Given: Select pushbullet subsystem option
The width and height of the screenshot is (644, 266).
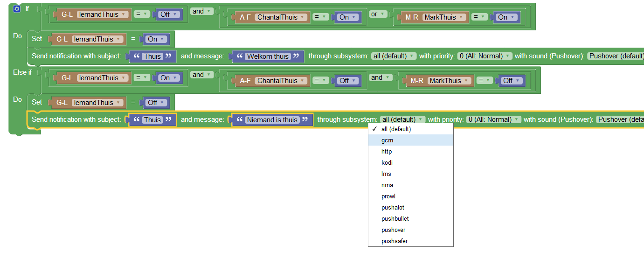Looking at the screenshot, I should (x=410, y=218).
